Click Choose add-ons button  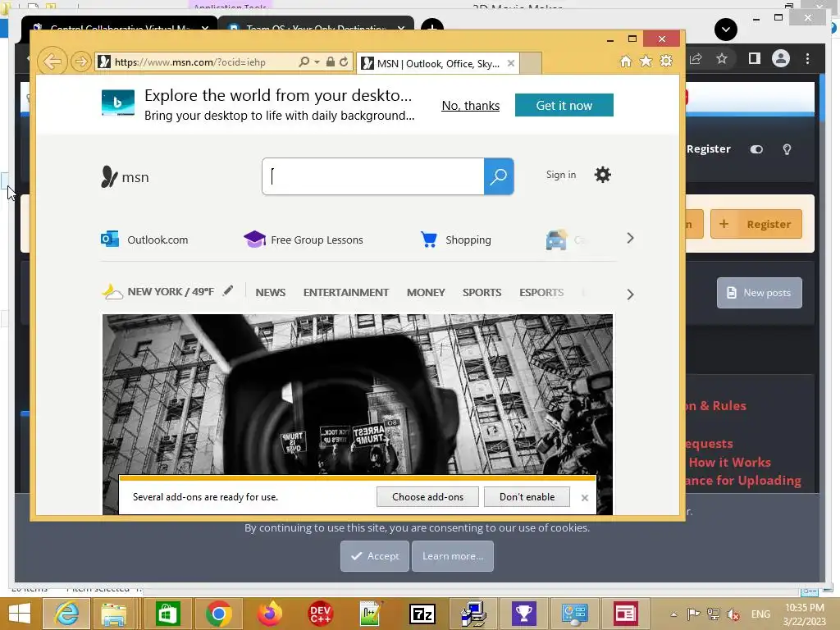click(x=427, y=496)
